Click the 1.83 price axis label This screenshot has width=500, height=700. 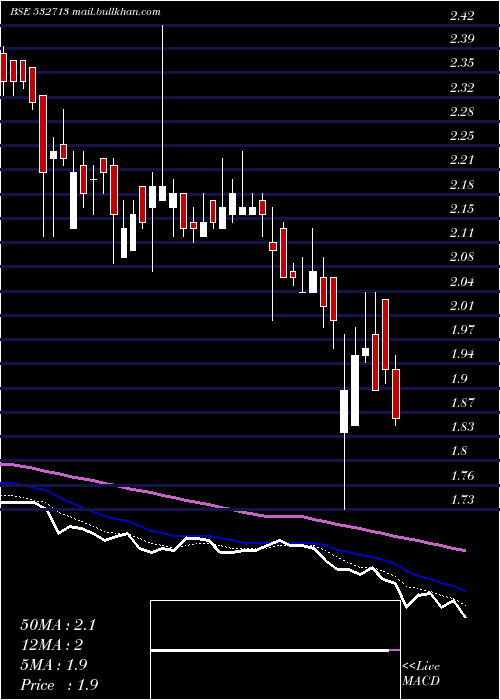tap(462, 427)
